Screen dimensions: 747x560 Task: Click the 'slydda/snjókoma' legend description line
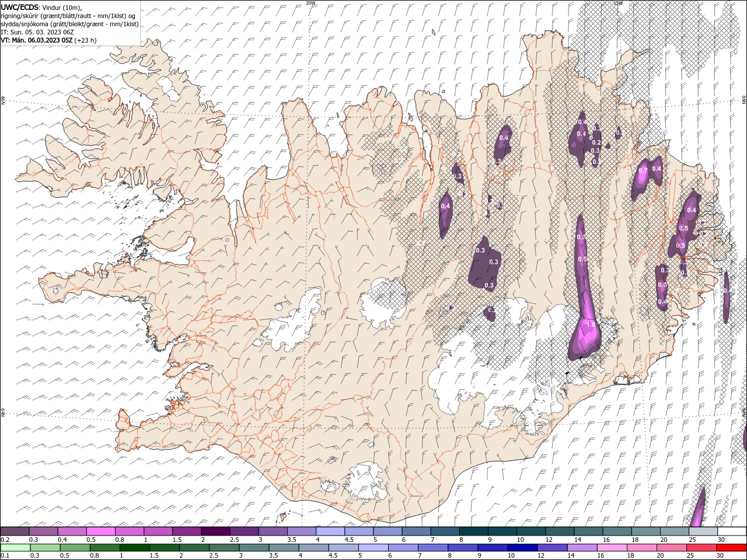point(70,24)
